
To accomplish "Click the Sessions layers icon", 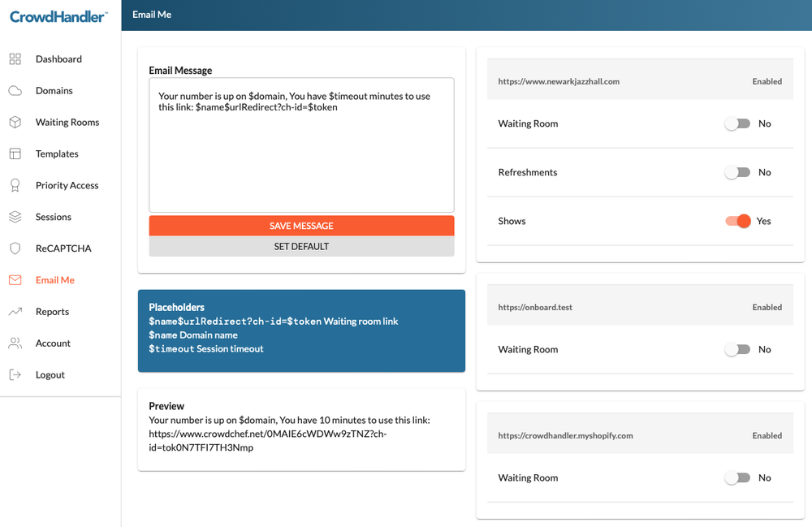I will pyautogui.click(x=15, y=217).
